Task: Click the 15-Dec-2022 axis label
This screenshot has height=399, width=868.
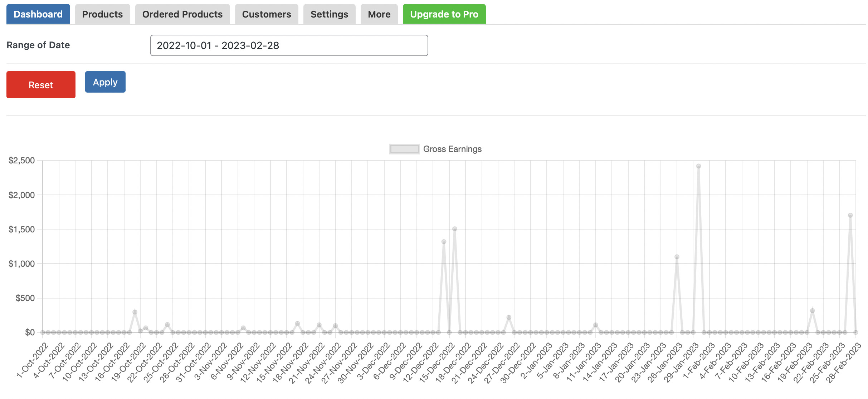Action: [437, 363]
